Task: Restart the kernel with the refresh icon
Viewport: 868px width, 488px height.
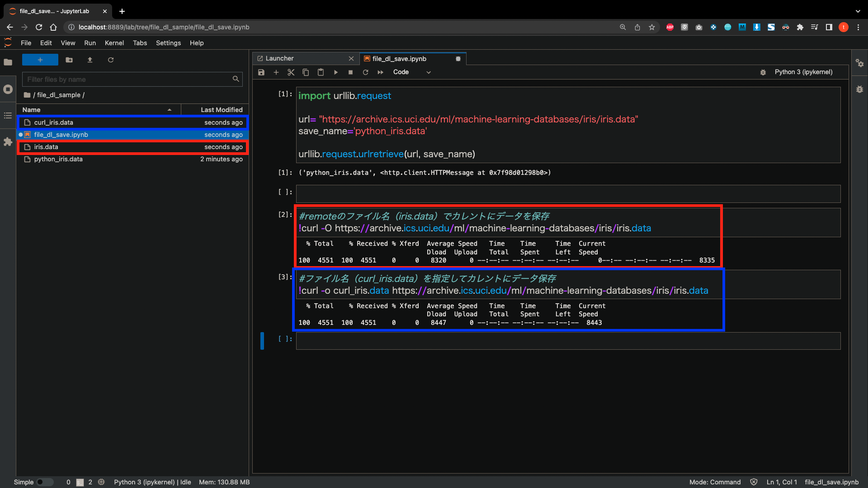Action: [365, 72]
